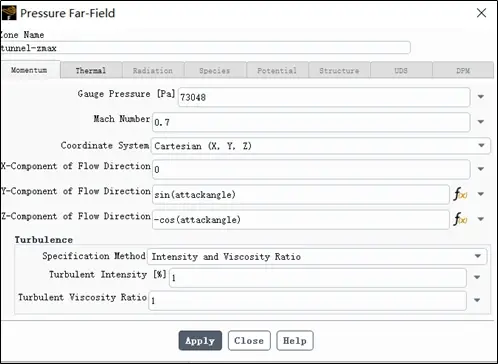The height and width of the screenshot is (364, 498).
Task: Open expression editor for Y-Component flow direction
Action: coord(460,194)
